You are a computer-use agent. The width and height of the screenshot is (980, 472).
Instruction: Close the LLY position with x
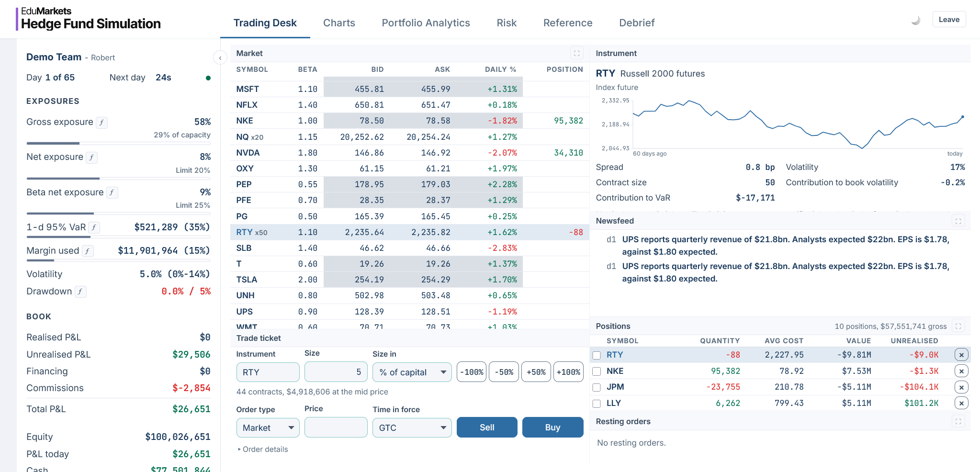click(x=961, y=403)
